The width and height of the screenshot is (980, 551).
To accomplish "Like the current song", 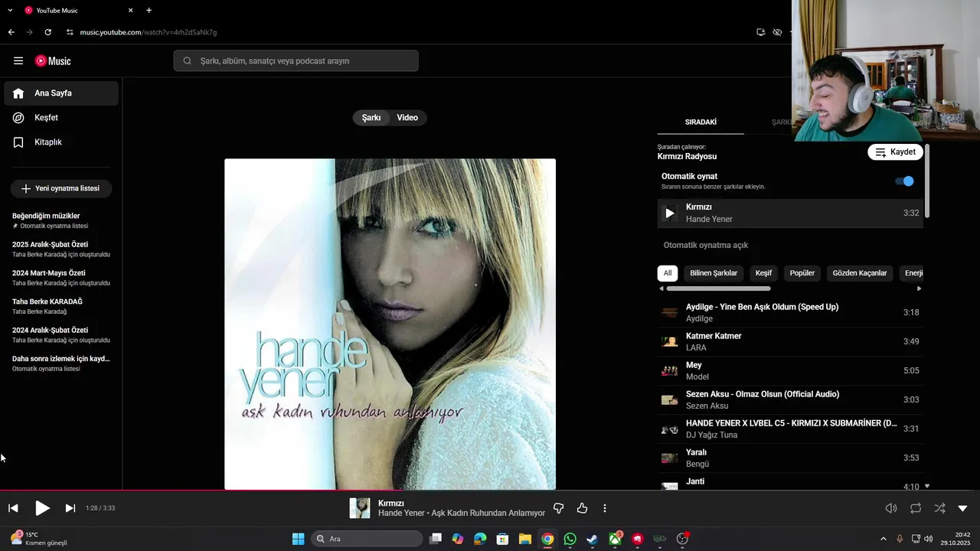I will [x=582, y=508].
